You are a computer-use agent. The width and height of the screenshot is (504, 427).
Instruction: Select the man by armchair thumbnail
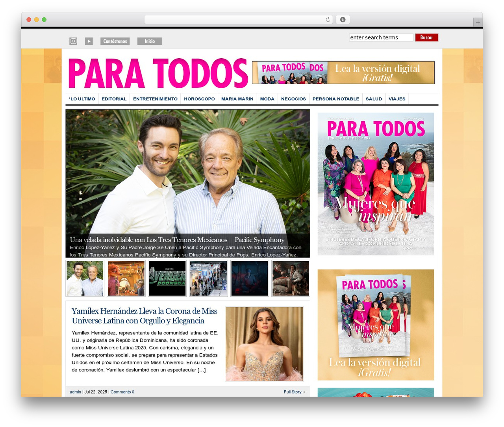pos(291,278)
